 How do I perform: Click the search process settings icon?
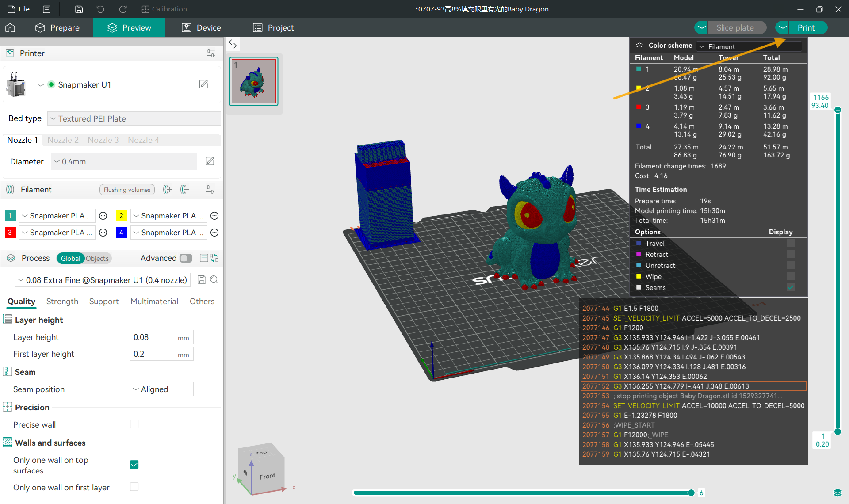click(x=214, y=280)
